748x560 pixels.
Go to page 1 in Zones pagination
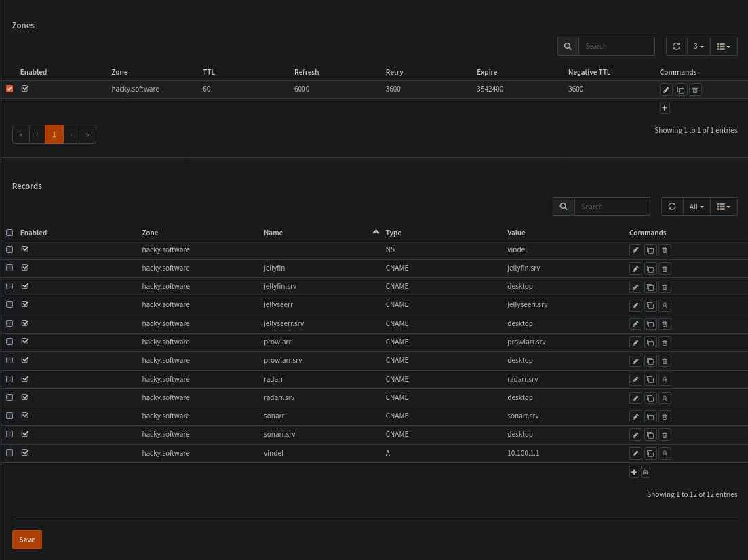[x=54, y=134]
